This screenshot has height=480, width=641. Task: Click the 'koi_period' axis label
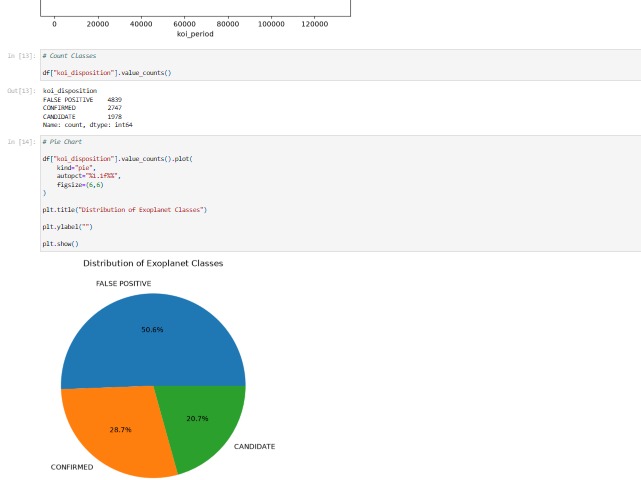pos(195,34)
